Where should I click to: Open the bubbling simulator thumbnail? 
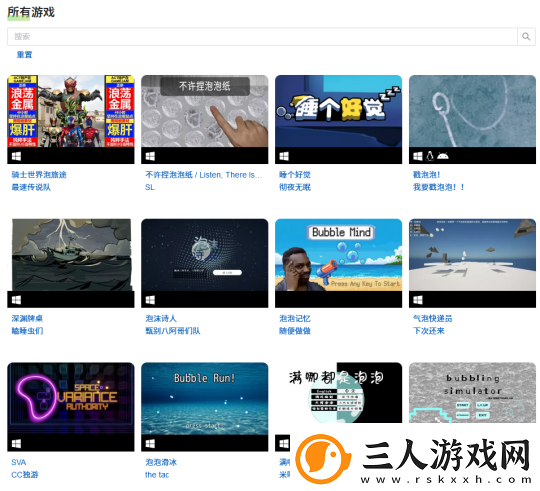[x=472, y=393]
